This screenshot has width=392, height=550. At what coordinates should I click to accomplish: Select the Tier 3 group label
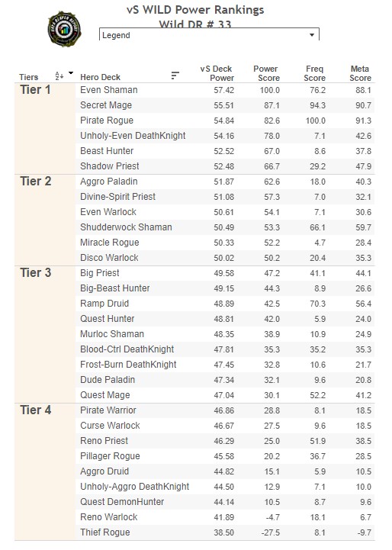[35, 273]
